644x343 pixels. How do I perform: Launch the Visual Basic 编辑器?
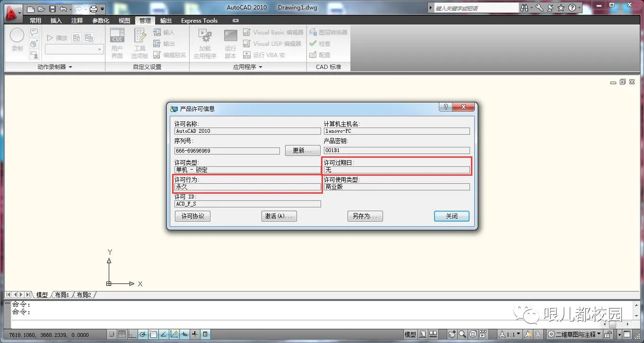pos(273,32)
